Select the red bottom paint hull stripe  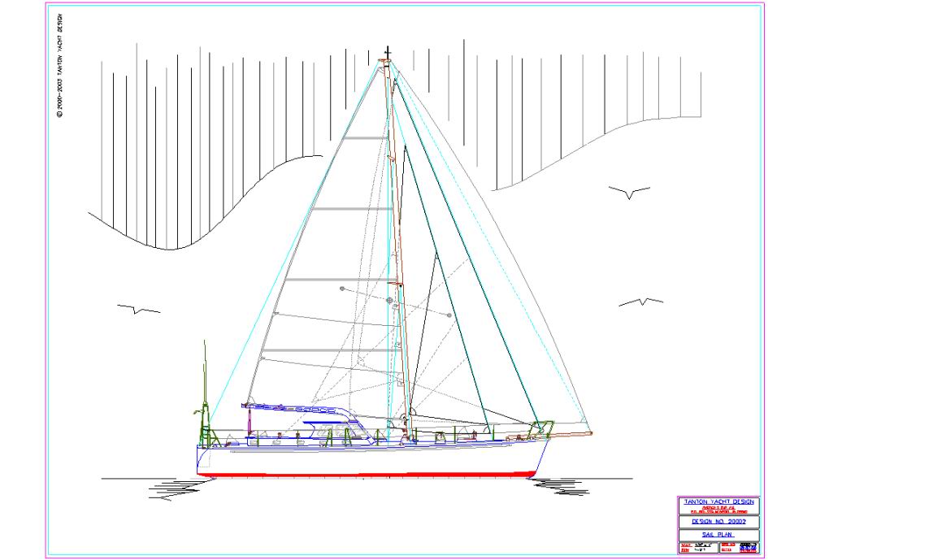366,474
